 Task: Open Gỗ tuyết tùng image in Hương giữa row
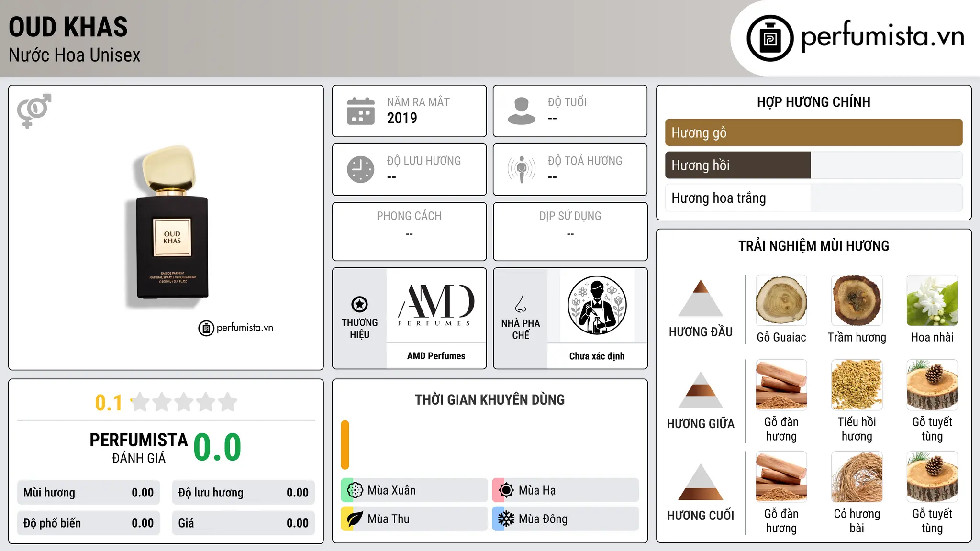click(x=932, y=385)
